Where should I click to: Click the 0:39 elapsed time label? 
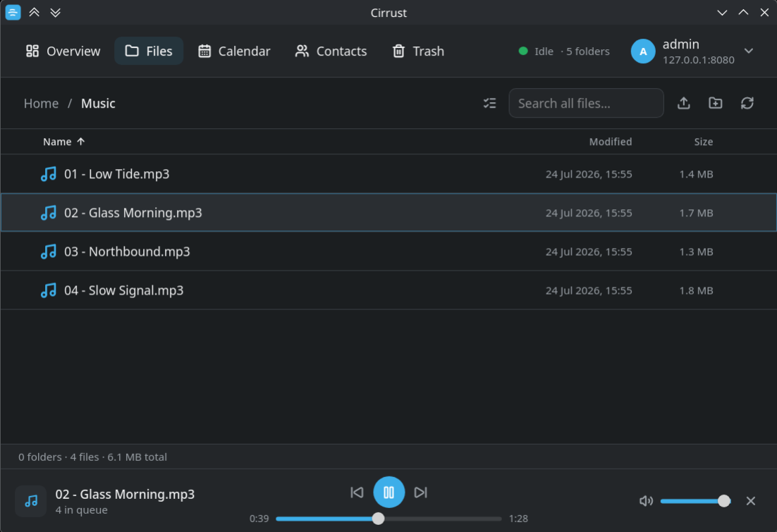(x=259, y=519)
